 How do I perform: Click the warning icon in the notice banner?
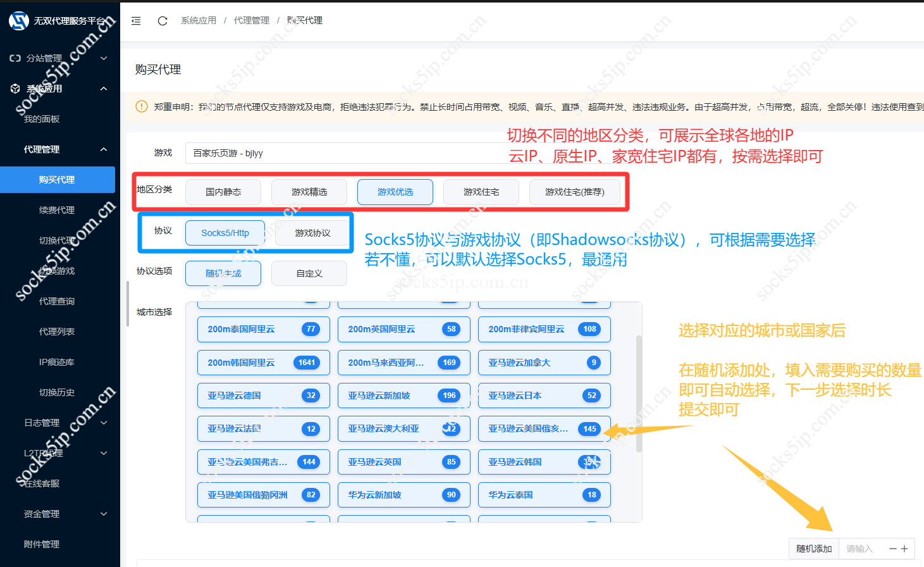tap(140, 106)
